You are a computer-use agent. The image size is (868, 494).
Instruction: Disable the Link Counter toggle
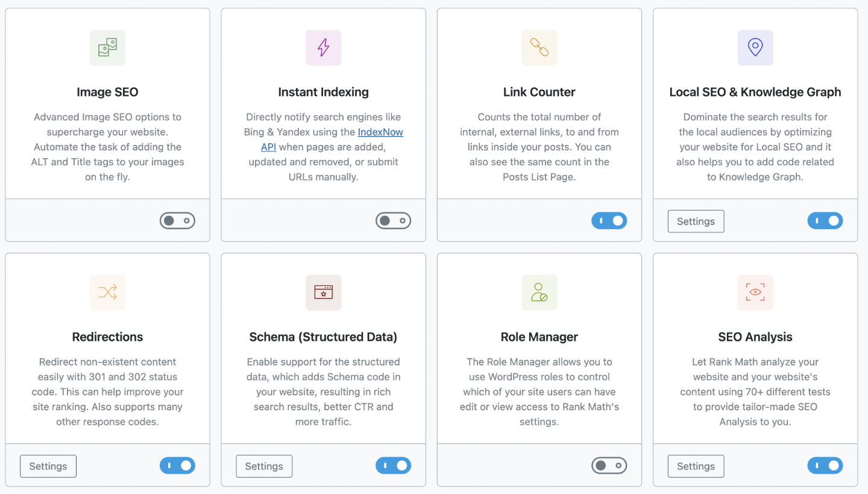[x=609, y=221]
